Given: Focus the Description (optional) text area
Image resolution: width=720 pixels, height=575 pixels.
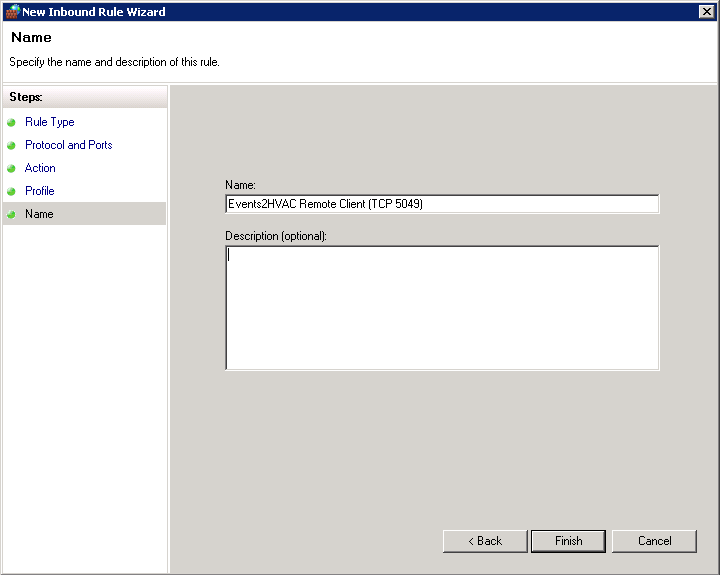Looking at the screenshot, I should click(442, 308).
